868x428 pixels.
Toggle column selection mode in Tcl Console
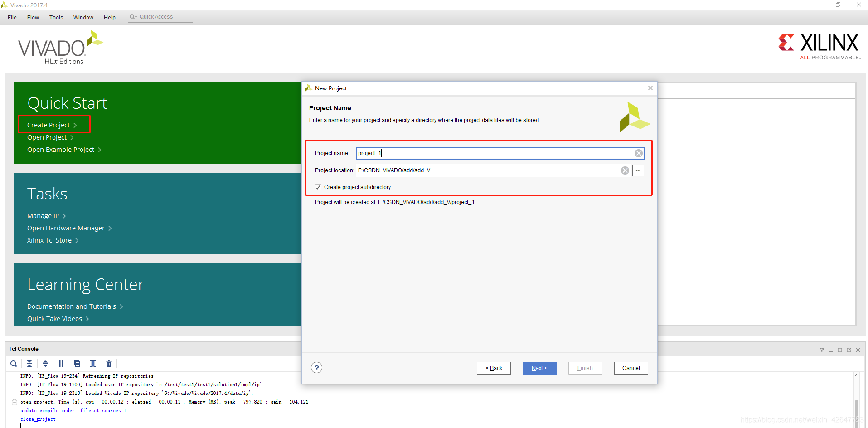point(93,364)
